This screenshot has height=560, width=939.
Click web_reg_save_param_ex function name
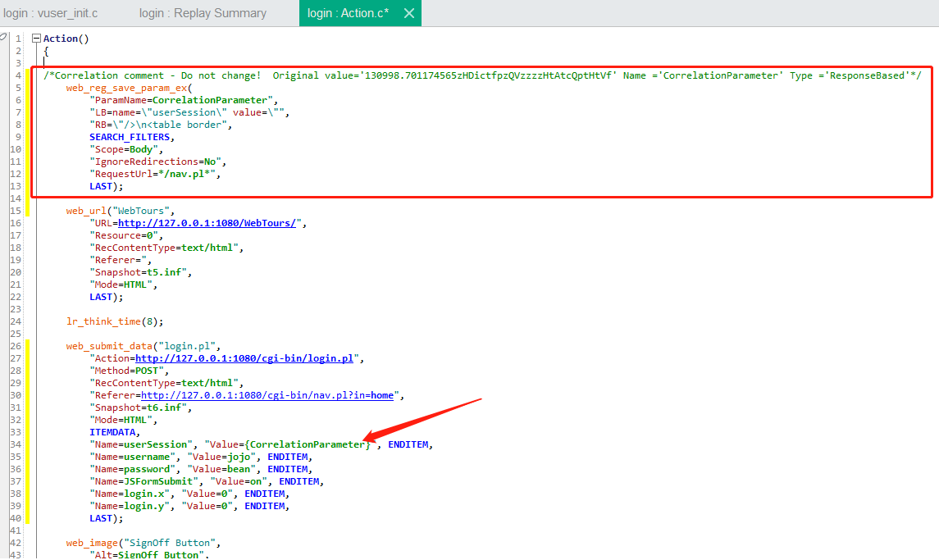click(126, 88)
